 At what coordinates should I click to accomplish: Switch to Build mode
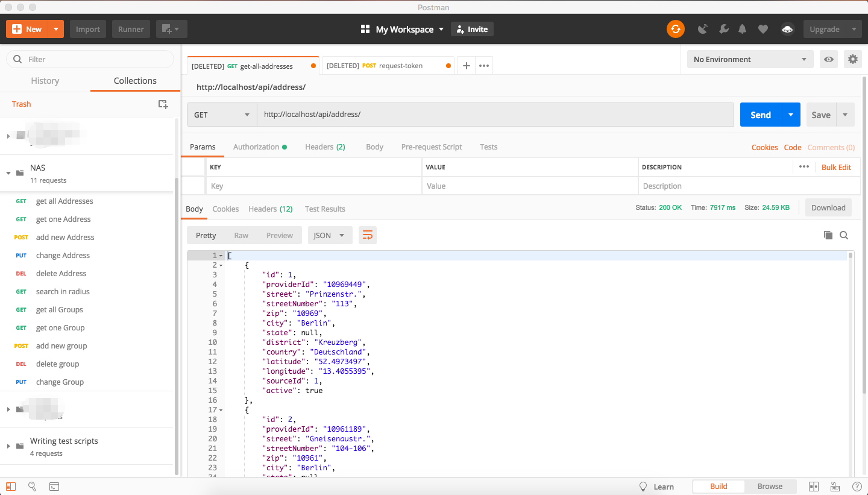(719, 487)
